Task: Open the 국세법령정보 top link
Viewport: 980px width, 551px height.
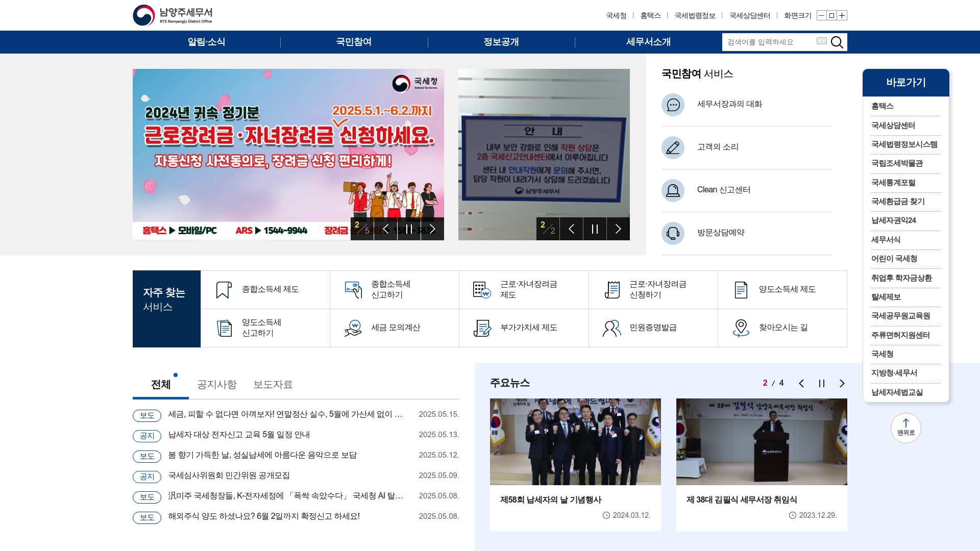Action: (695, 15)
